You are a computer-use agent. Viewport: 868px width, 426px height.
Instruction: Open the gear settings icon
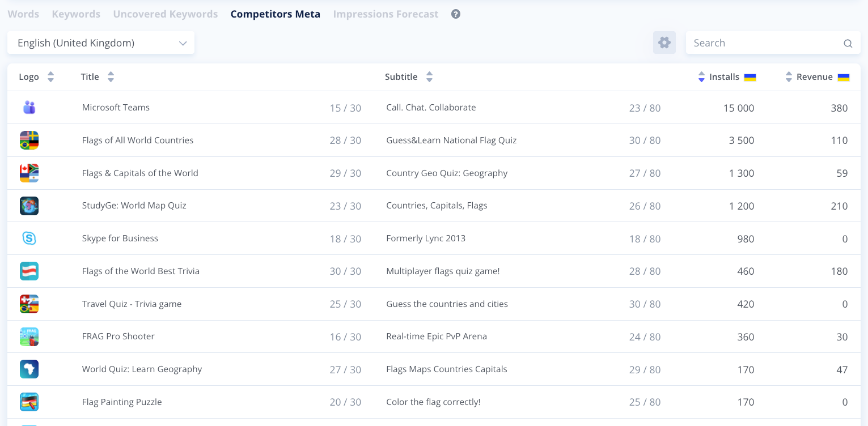click(x=664, y=42)
